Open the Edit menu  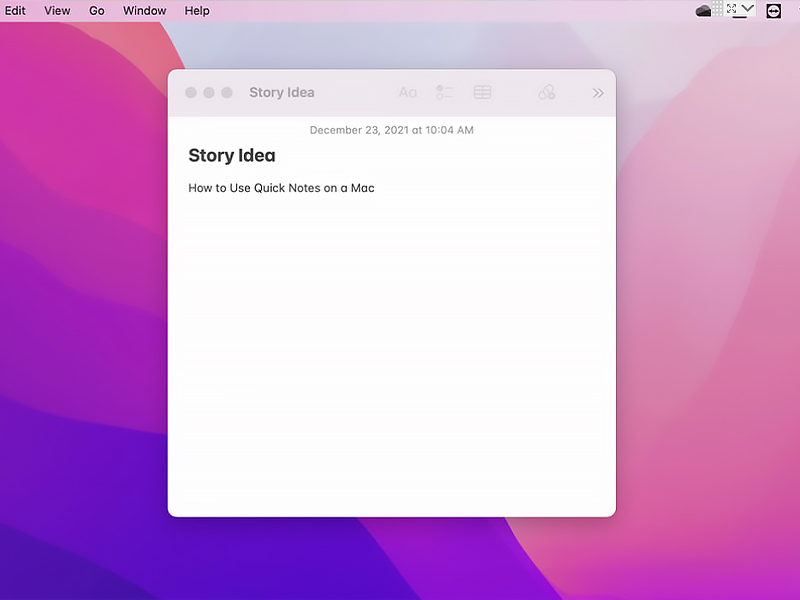coord(15,10)
